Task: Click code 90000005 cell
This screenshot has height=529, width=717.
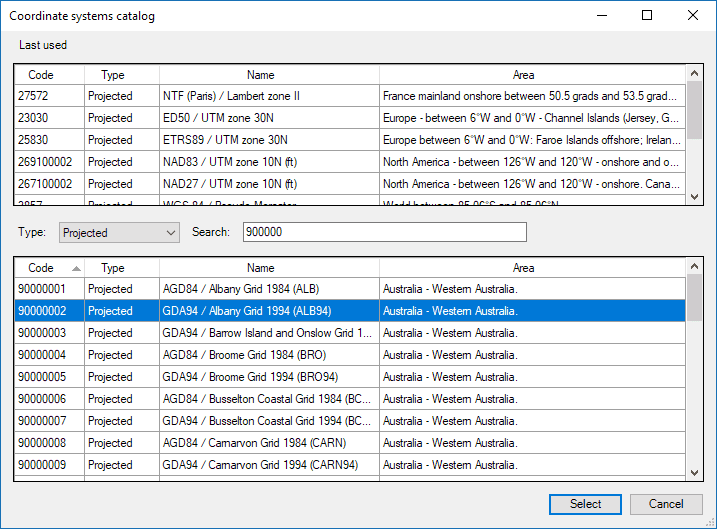Action: [49, 377]
